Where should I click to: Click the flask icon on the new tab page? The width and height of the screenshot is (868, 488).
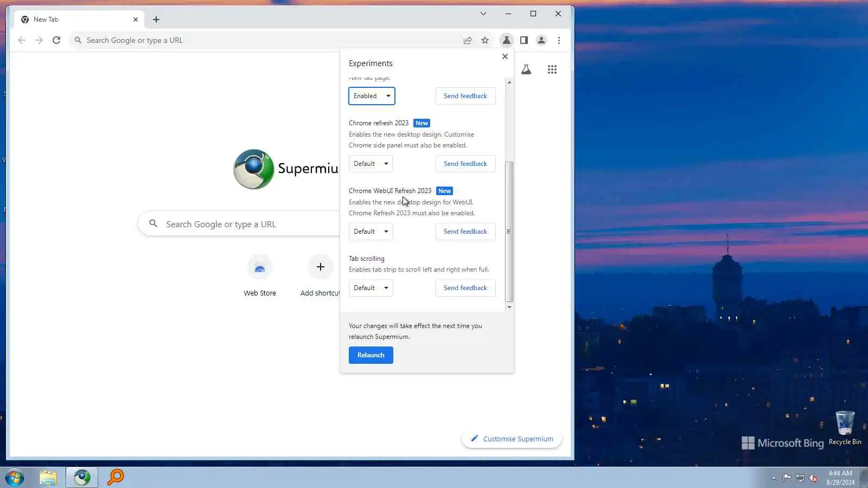526,69
